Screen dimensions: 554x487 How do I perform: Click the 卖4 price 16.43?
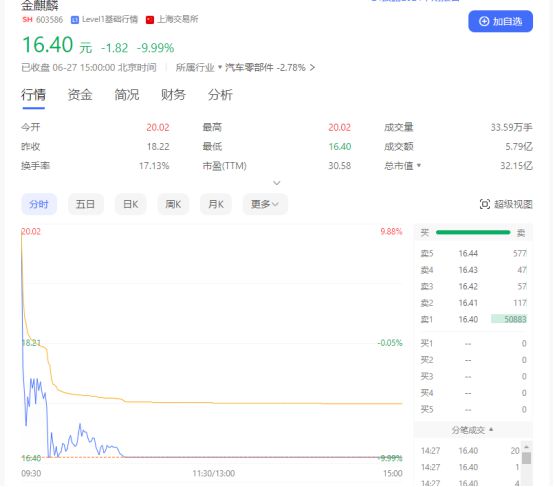pyautogui.click(x=468, y=270)
